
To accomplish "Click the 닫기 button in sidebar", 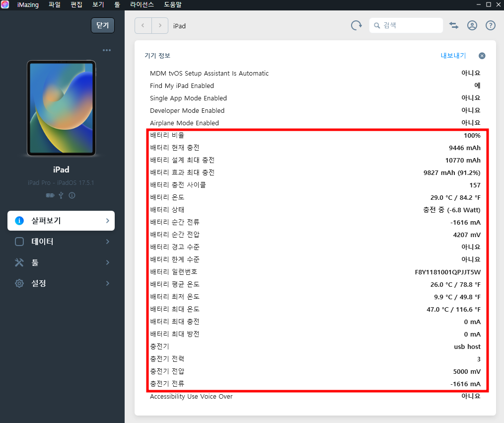I will pos(103,25).
